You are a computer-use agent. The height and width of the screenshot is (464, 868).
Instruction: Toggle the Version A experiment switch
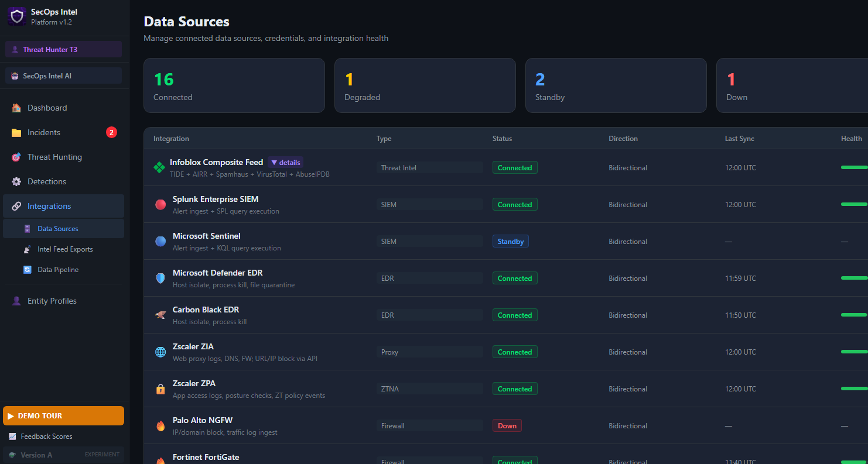coord(63,455)
